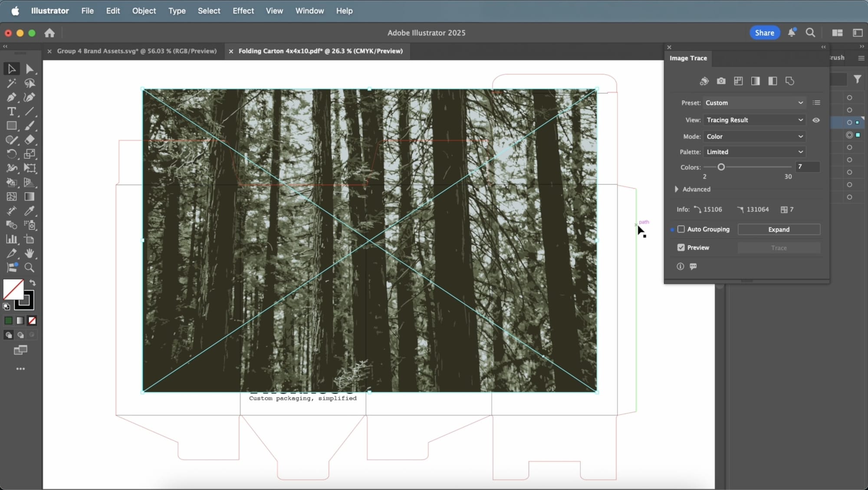Open the Effect menu

[243, 11]
